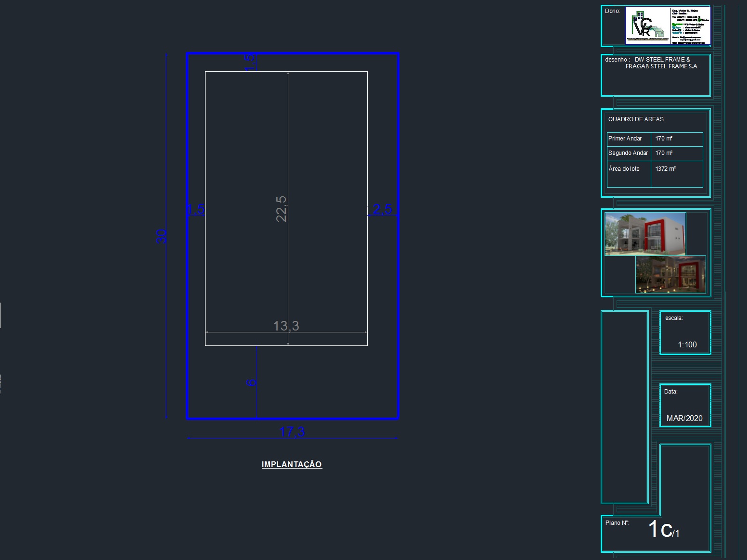Click the 1:100 scale value
The height and width of the screenshot is (560, 747).
pyautogui.click(x=687, y=344)
